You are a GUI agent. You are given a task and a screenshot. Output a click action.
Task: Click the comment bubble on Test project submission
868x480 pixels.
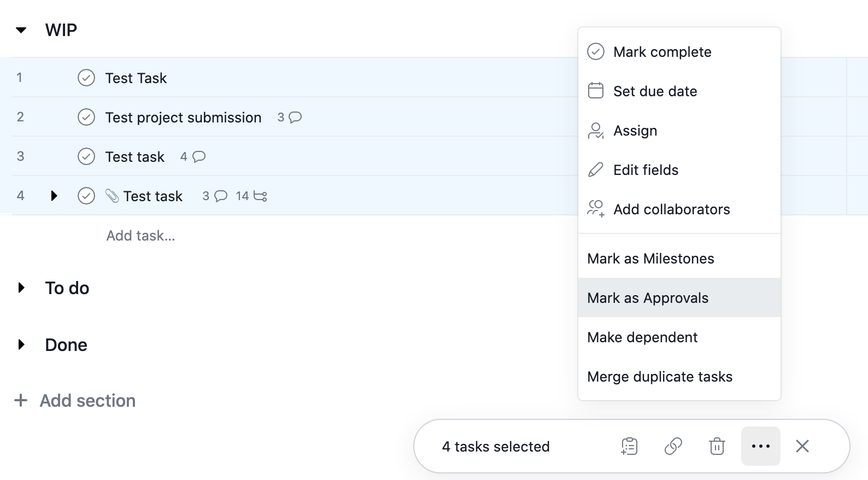pyautogui.click(x=295, y=117)
